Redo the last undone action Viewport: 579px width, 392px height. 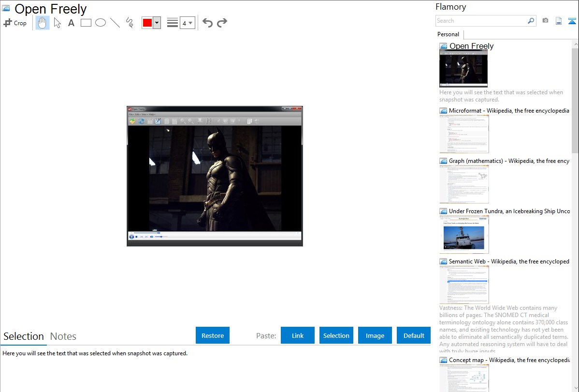[222, 23]
